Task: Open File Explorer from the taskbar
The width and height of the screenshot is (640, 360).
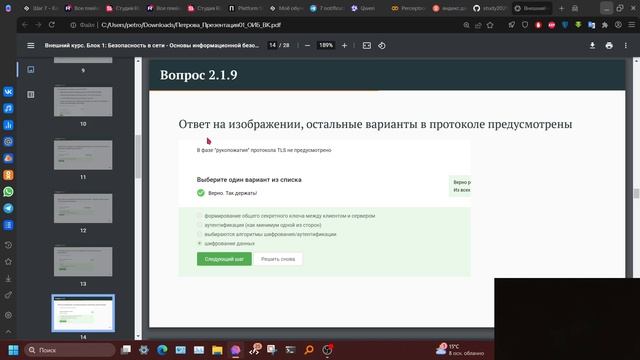Action: (x=217, y=350)
